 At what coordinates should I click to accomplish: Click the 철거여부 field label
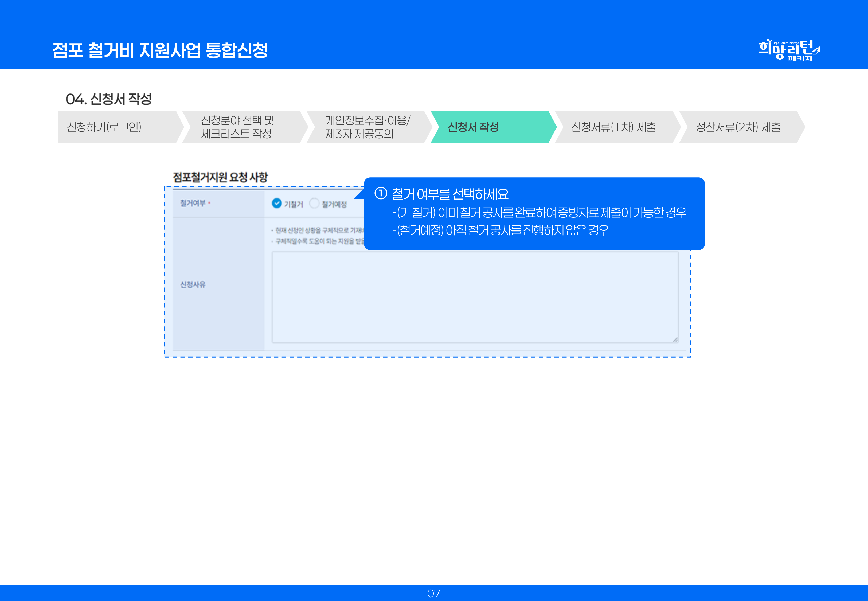pyautogui.click(x=193, y=203)
